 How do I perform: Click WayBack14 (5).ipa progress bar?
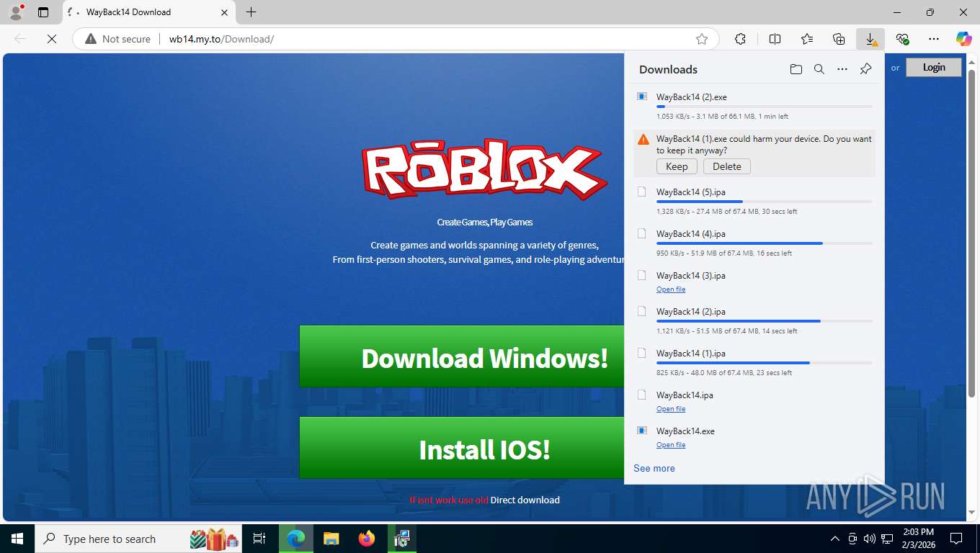pos(765,202)
